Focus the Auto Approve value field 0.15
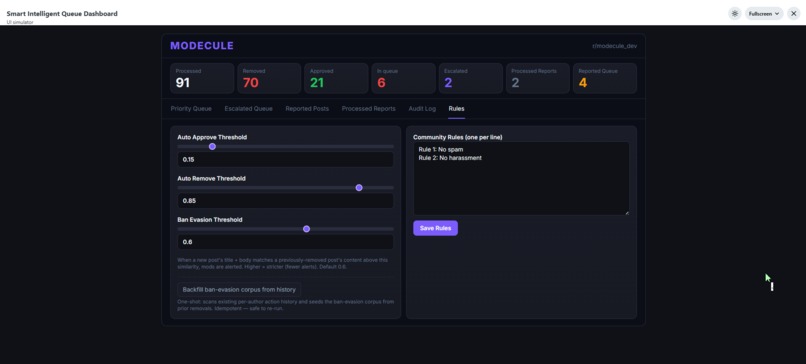 tap(285, 159)
